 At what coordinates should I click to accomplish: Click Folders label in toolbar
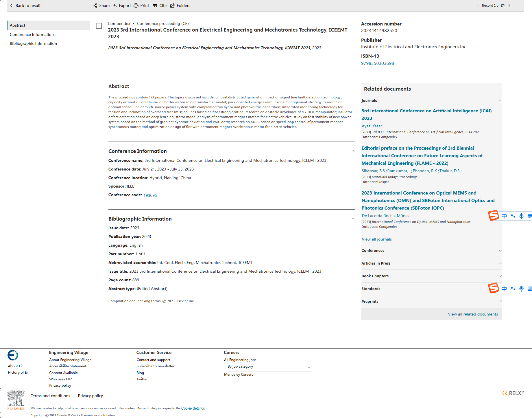[184, 5]
